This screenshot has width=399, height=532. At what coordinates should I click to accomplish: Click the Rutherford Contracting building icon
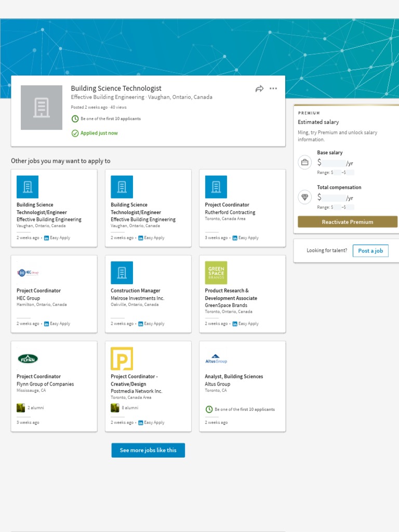(x=216, y=187)
